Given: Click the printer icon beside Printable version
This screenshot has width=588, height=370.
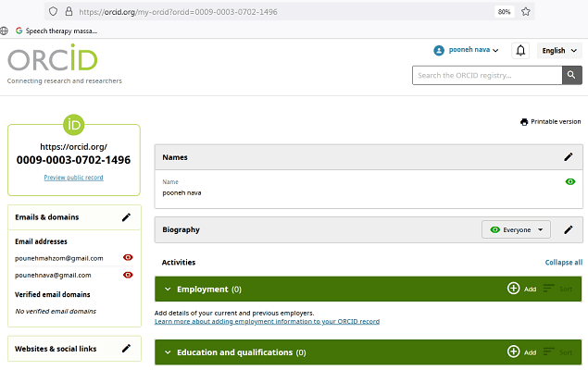Looking at the screenshot, I should point(524,122).
